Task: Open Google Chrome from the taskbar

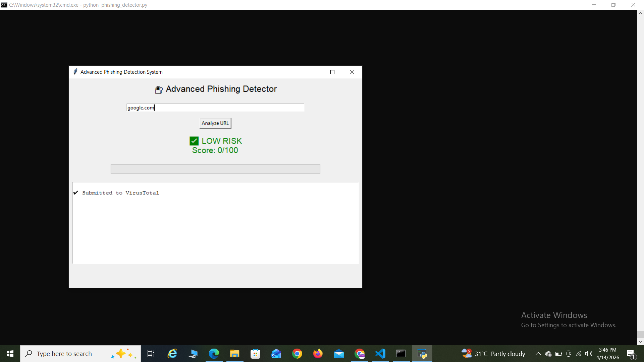Action: (x=297, y=354)
